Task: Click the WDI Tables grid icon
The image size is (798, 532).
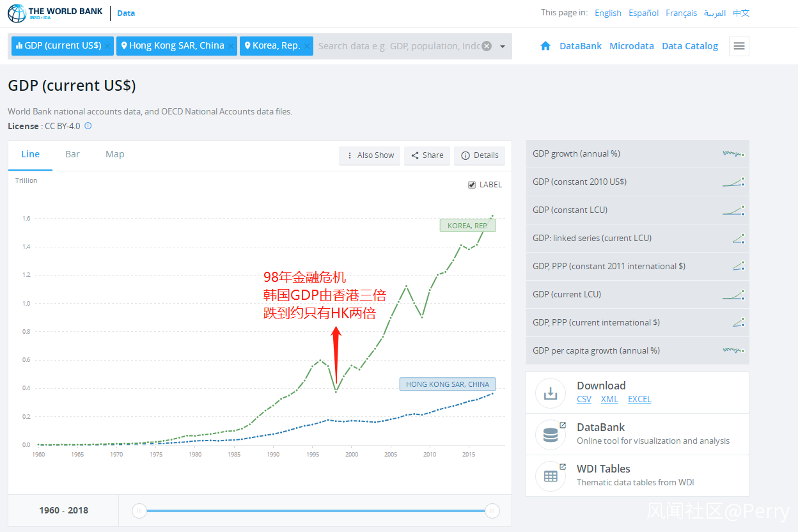Action: click(x=551, y=476)
